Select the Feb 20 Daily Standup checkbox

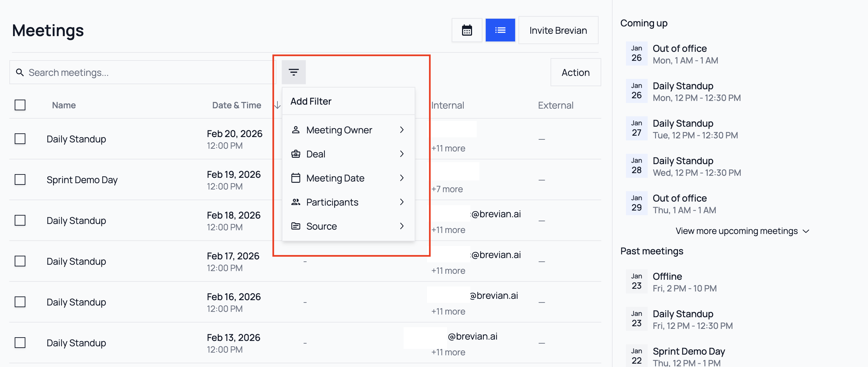[x=20, y=139]
